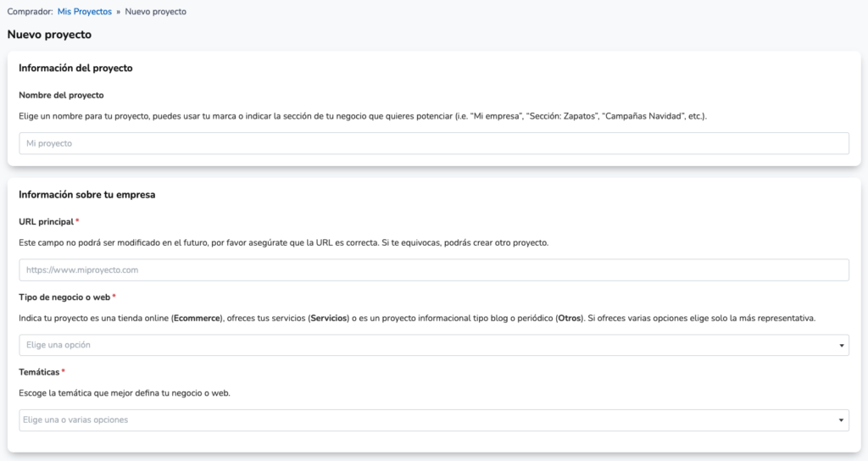Select the Información del proyecto heading

click(75, 68)
